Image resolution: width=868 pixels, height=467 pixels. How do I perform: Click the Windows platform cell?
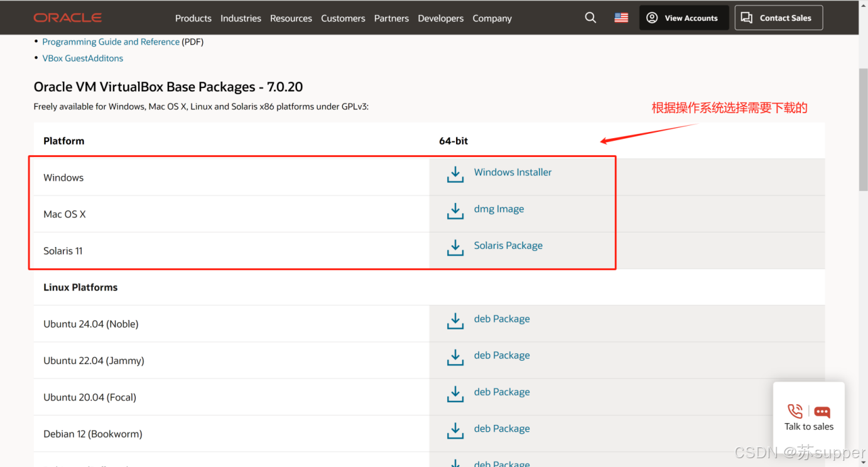click(232, 177)
